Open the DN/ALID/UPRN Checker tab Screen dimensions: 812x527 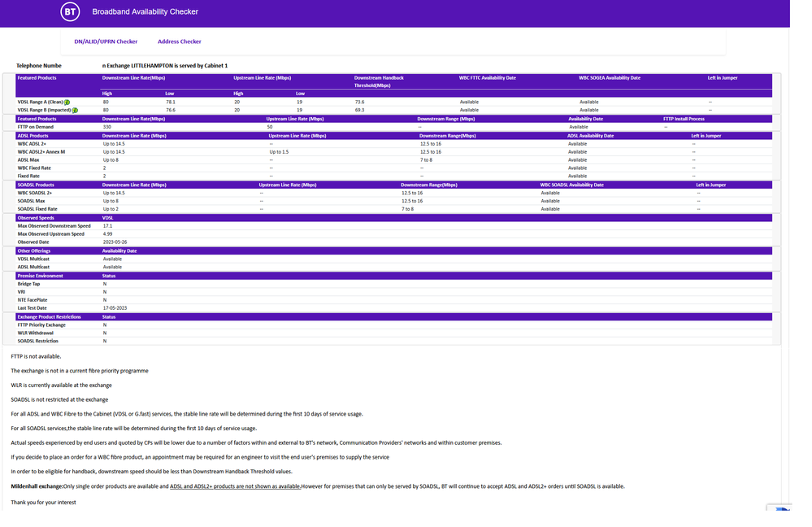(106, 41)
